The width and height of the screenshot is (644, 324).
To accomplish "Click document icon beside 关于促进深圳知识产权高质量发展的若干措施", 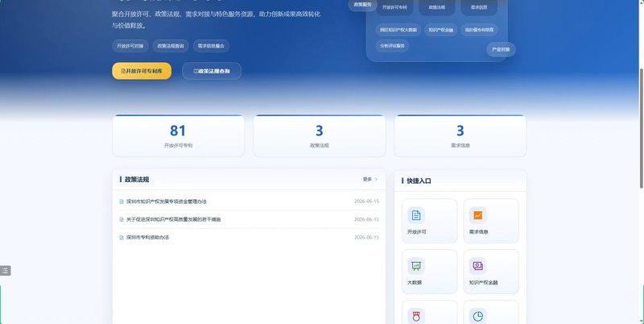I will pyautogui.click(x=122, y=219).
